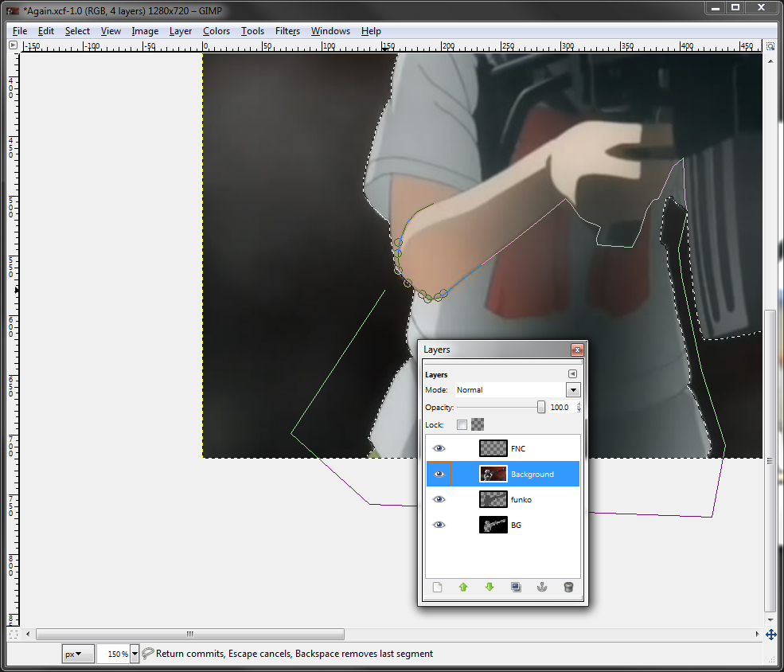Open the Help menu
This screenshot has height=672, width=784.
(x=371, y=31)
